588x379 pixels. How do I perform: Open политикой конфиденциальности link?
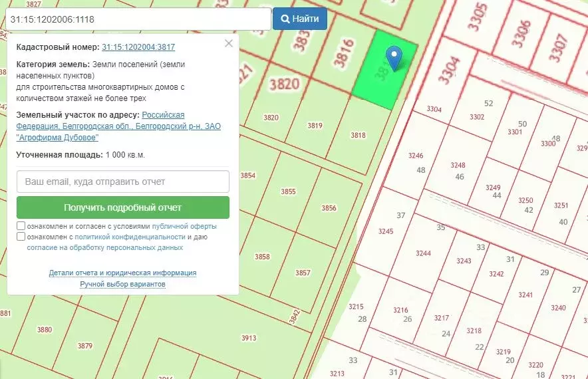click(130, 237)
